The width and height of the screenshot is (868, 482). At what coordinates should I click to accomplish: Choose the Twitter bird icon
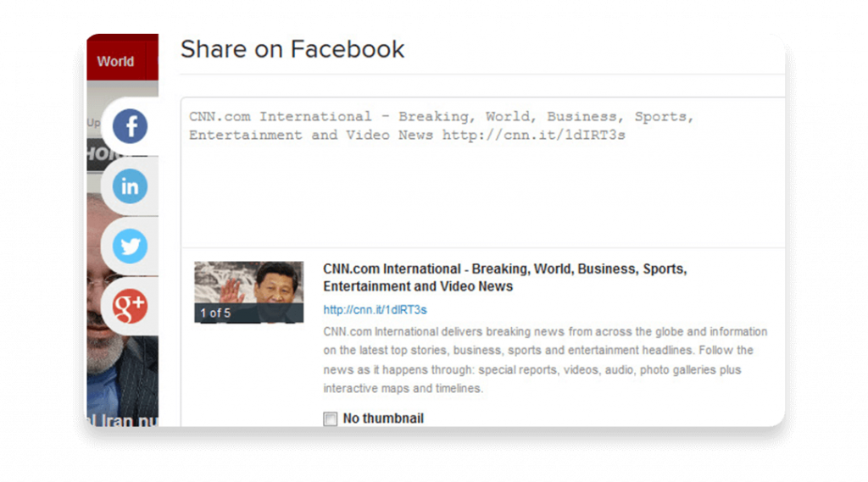point(130,247)
